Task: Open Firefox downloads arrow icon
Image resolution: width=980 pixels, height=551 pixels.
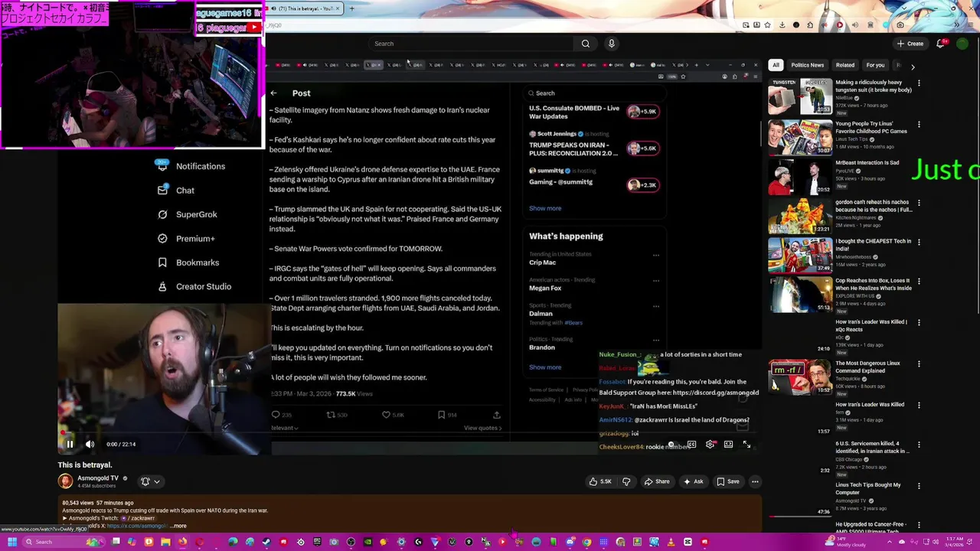Action: 782,24
